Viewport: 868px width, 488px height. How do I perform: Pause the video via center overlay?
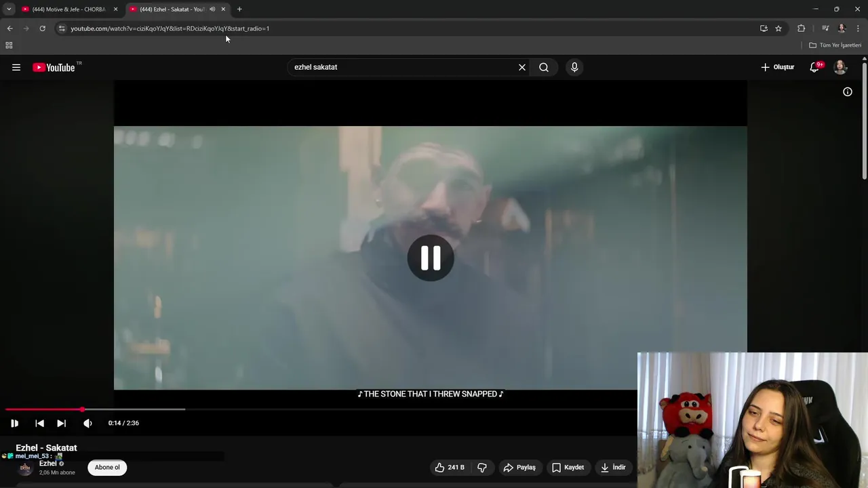coord(431,258)
